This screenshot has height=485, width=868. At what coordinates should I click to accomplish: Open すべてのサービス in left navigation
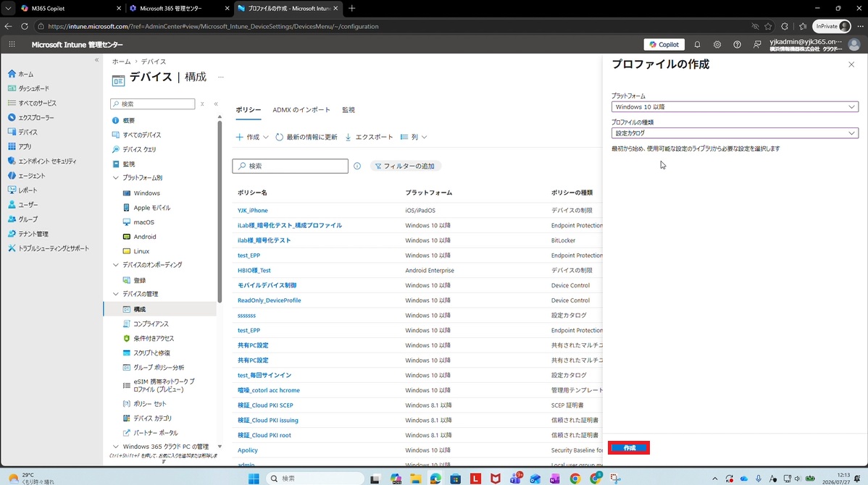pyautogui.click(x=32, y=103)
